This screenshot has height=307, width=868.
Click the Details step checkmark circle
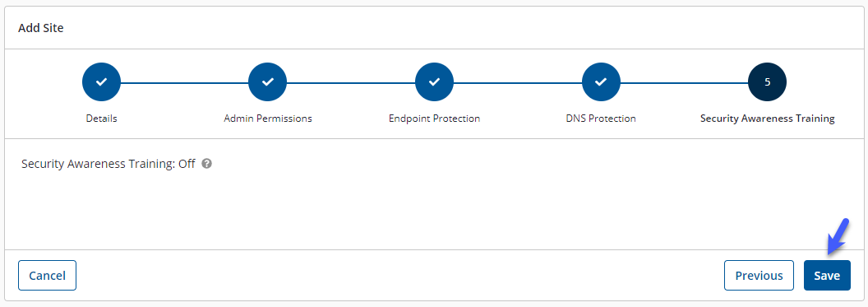click(x=101, y=82)
